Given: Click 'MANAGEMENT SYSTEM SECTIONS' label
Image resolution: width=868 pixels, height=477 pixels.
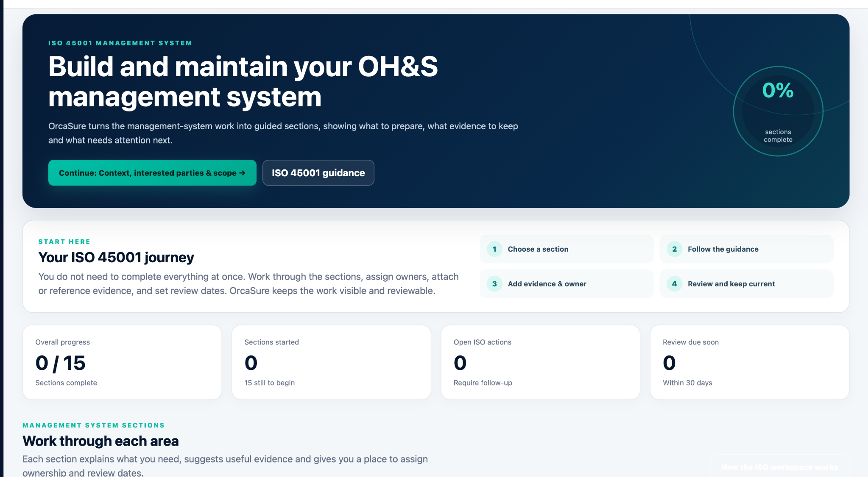Looking at the screenshot, I should click(94, 425).
